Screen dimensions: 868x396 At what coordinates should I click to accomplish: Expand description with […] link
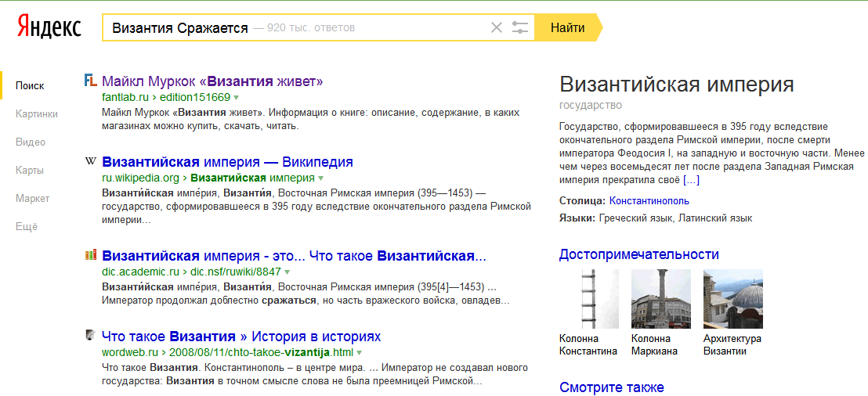692,180
